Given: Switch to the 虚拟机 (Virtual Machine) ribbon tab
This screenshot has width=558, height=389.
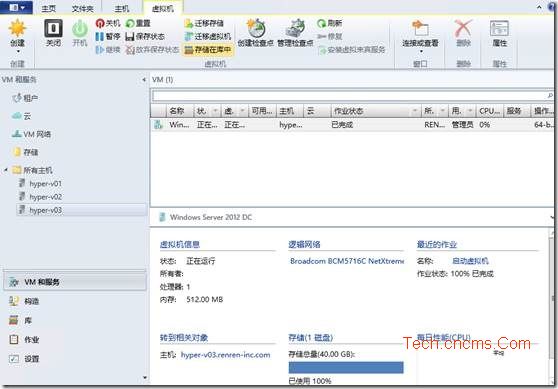Looking at the screenshot, I should click(x=163, y=8).
